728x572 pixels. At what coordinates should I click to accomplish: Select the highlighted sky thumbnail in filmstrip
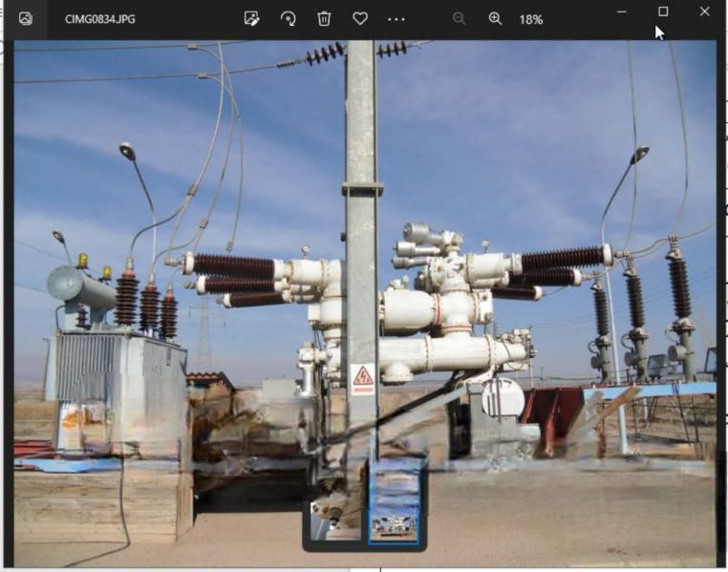coord(394,502)
